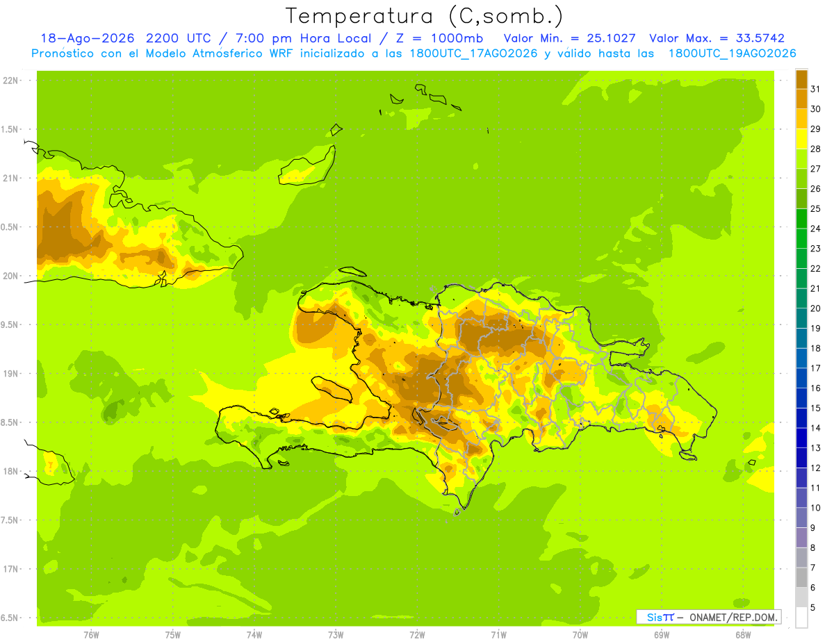Click the purple legend band between 9 and 10

coord(801,518)
